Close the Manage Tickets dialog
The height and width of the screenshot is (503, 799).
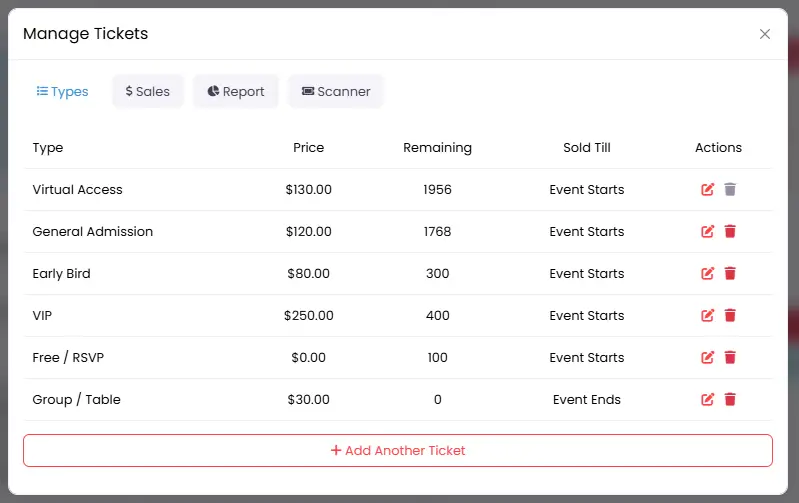(x=765, y=34)
